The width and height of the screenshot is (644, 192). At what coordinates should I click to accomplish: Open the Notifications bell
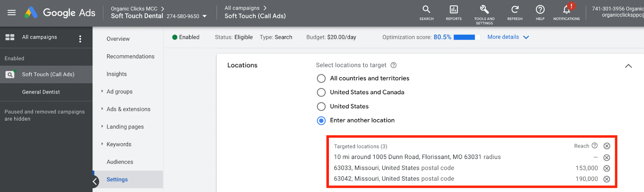[566, 10]
